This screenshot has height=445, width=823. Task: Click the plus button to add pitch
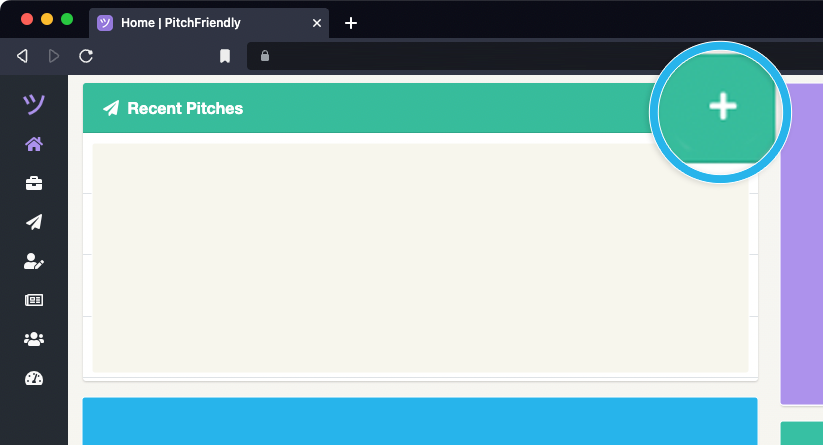pos(722,108)
